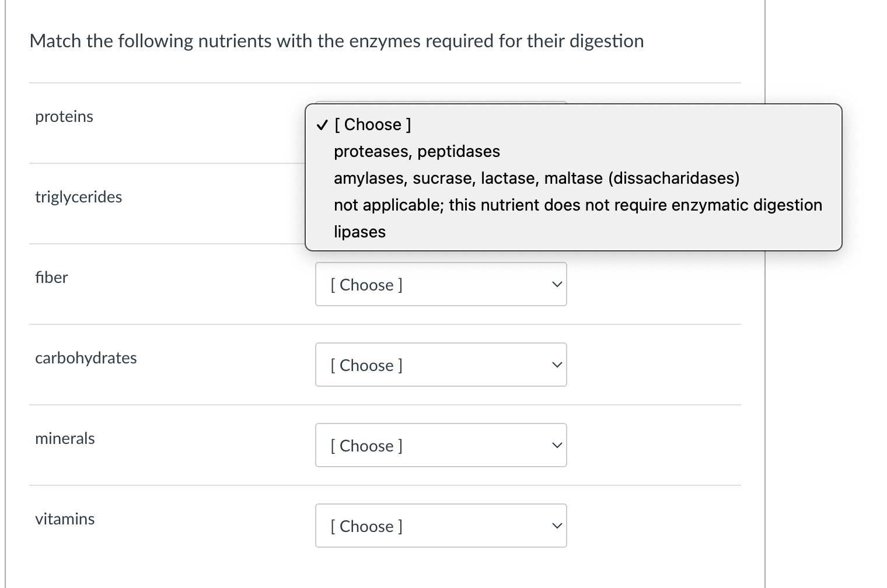The image size is (887, 588).
Task: Click the question title text
Action: [x=337, y=41]
